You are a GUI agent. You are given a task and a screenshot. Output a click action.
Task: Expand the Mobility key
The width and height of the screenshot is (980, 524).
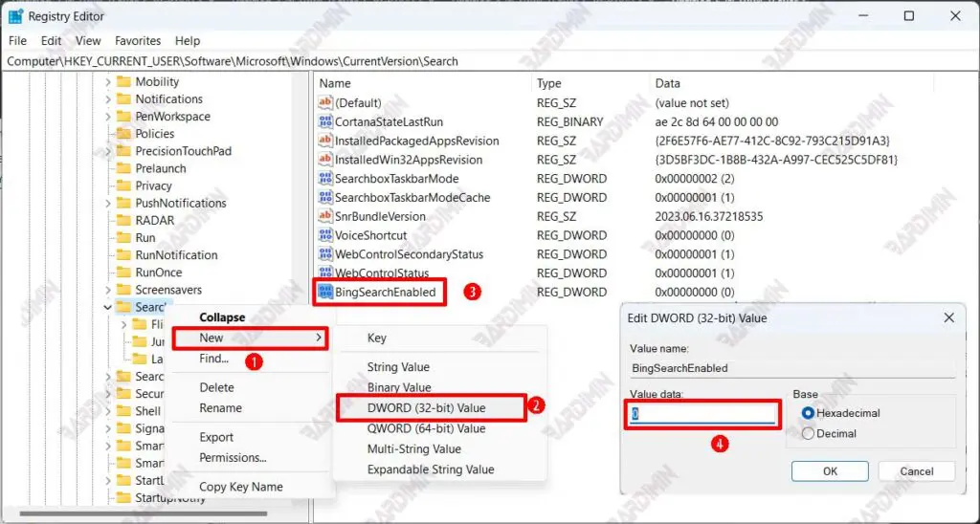click(x=107, y=82)
